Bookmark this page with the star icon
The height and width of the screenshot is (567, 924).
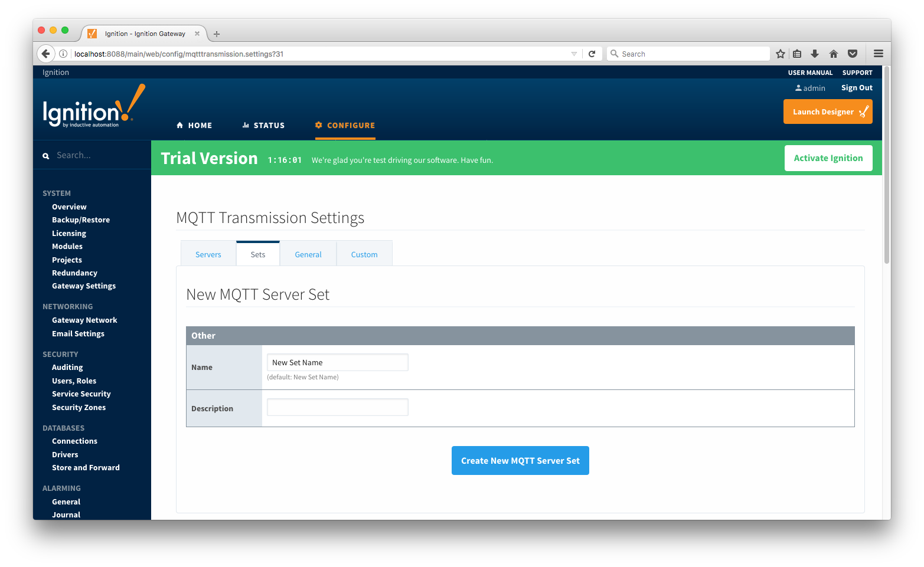pyautogui.click(x=781, y=54)
